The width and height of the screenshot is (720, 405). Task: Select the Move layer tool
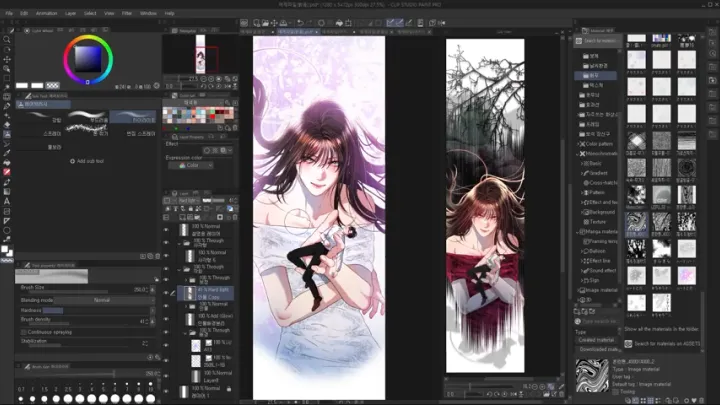[x=6, y=59]
